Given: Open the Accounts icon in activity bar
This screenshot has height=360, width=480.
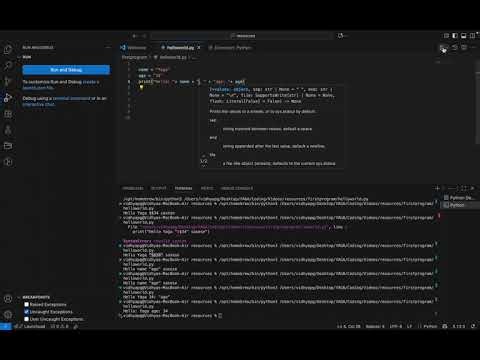Looking at the screenshot, I should point(8,299).
